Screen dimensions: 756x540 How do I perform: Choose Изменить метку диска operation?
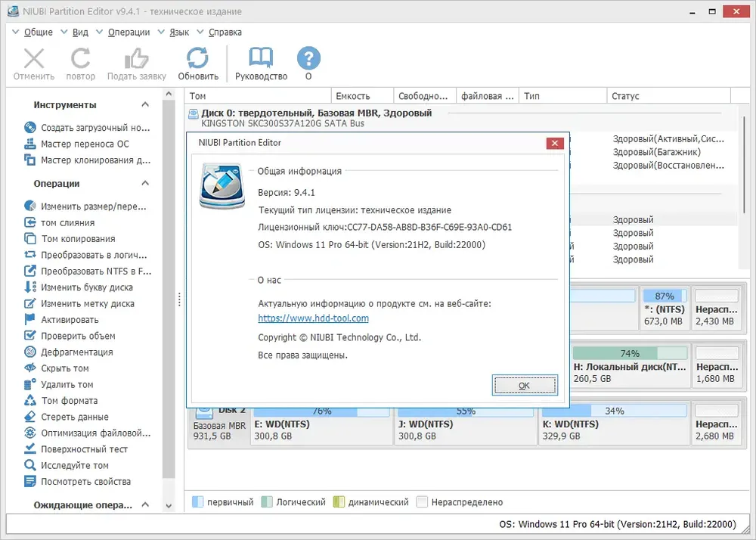click(x=79, y=304)
